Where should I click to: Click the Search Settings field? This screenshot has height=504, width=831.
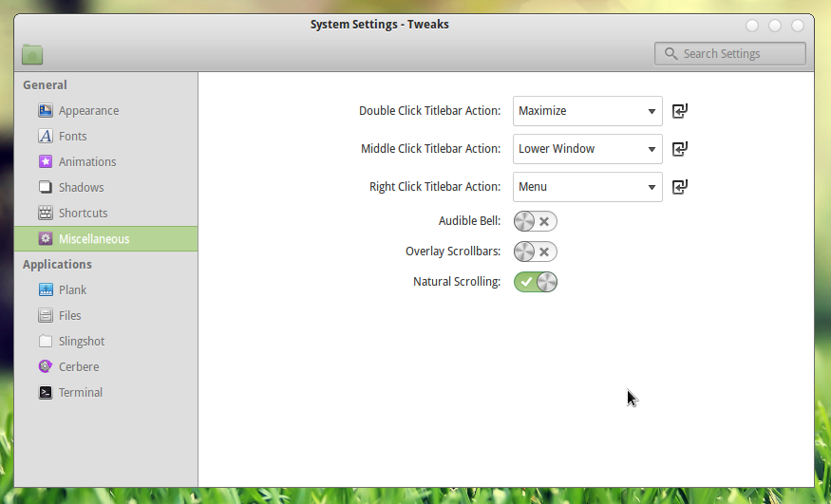click(x=730, y=53)
